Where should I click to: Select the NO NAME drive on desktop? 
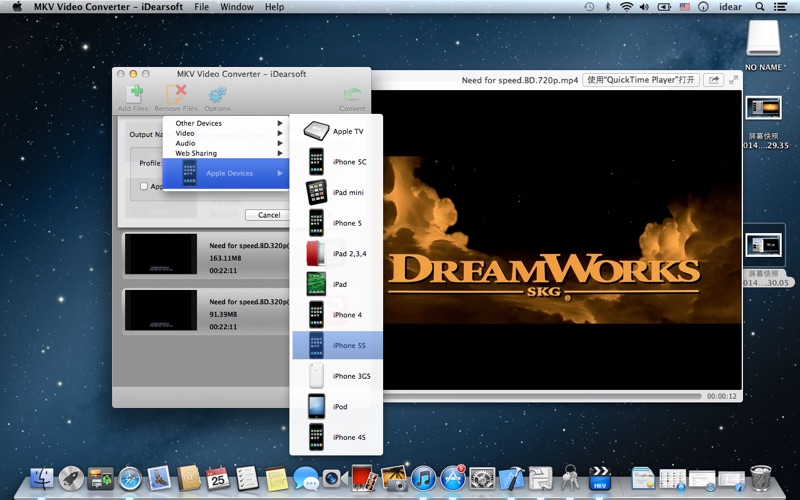pos(763,46)
